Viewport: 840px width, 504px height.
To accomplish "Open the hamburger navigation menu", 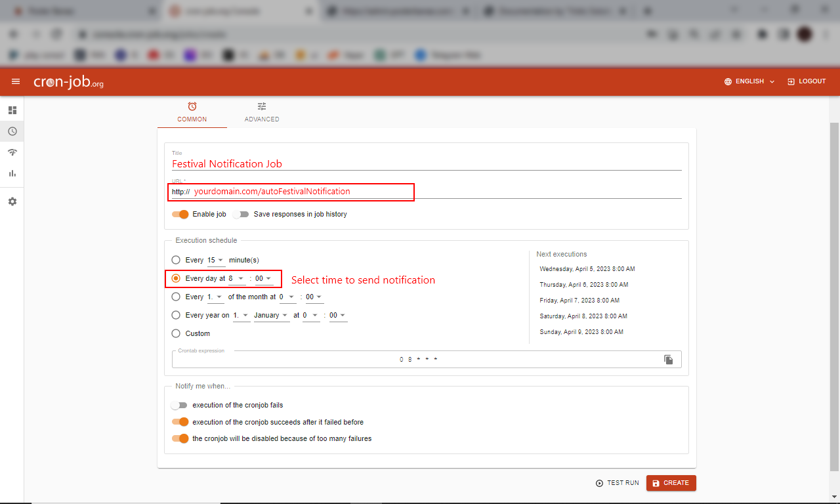I will click(x=16, y=81).
